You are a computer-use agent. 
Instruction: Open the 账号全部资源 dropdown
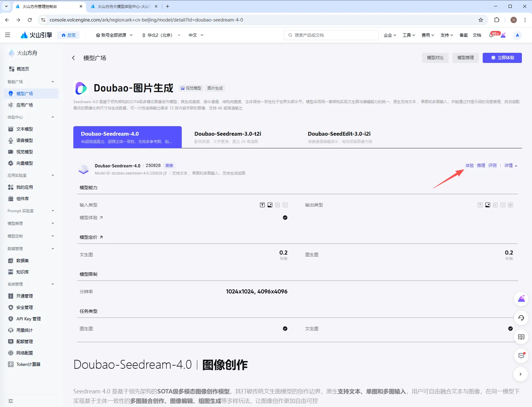114,35
